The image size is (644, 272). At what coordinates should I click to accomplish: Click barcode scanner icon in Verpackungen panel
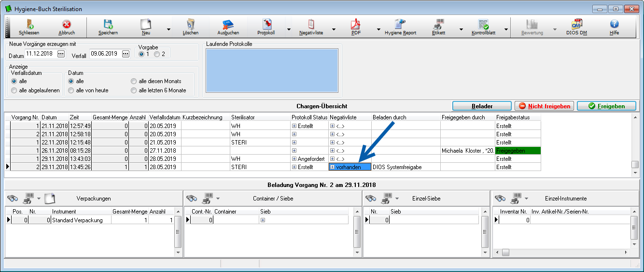point(28,198)
